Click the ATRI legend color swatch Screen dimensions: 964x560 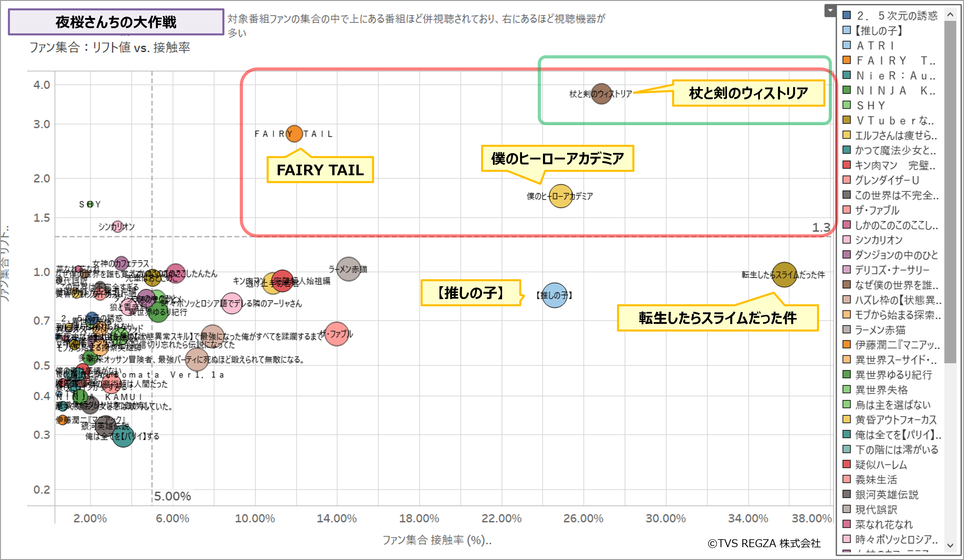[847, 45]
